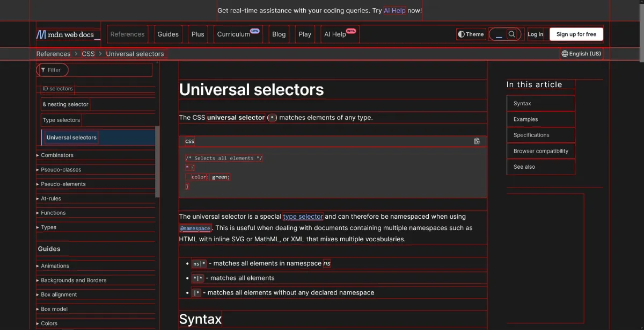Open the Guides menu
644x330 pixels.
[168, 34]
